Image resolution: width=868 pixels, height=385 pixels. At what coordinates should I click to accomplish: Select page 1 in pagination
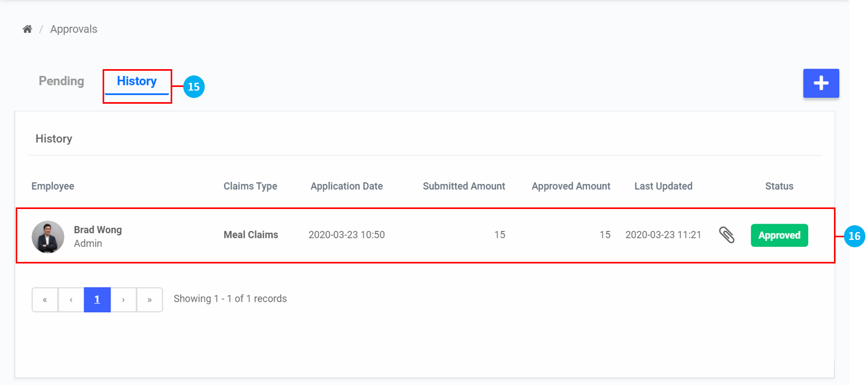pos(97,300)
